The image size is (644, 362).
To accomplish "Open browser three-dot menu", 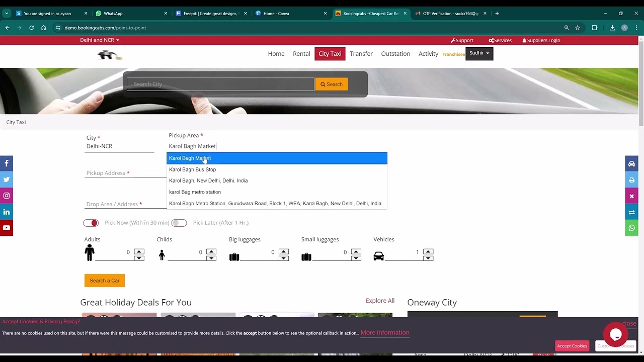I will [x=636, y=28].
